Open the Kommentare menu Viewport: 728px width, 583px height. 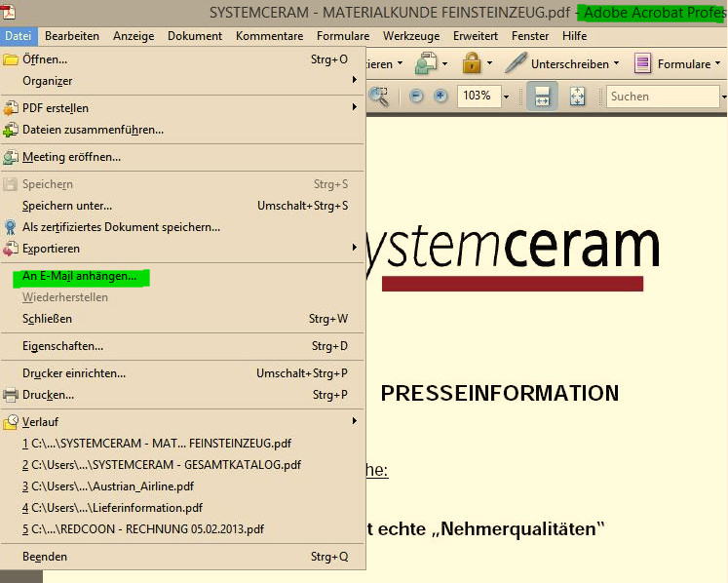pyautogui.click(x=269, y=36)
